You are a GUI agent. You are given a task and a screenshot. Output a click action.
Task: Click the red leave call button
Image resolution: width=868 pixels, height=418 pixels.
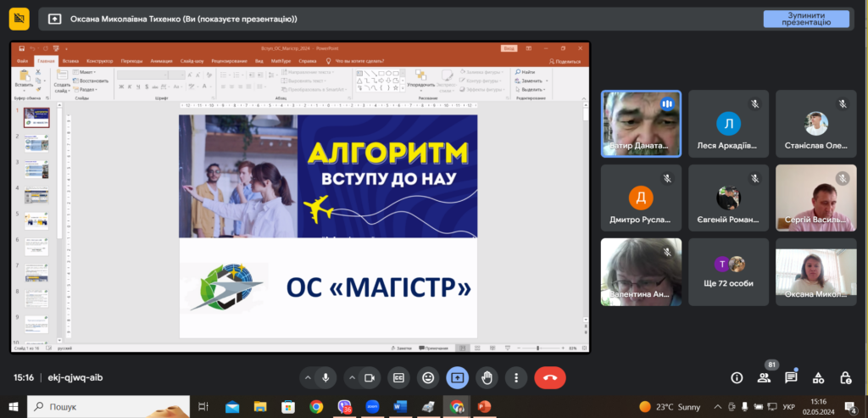[x=550, y=377]
